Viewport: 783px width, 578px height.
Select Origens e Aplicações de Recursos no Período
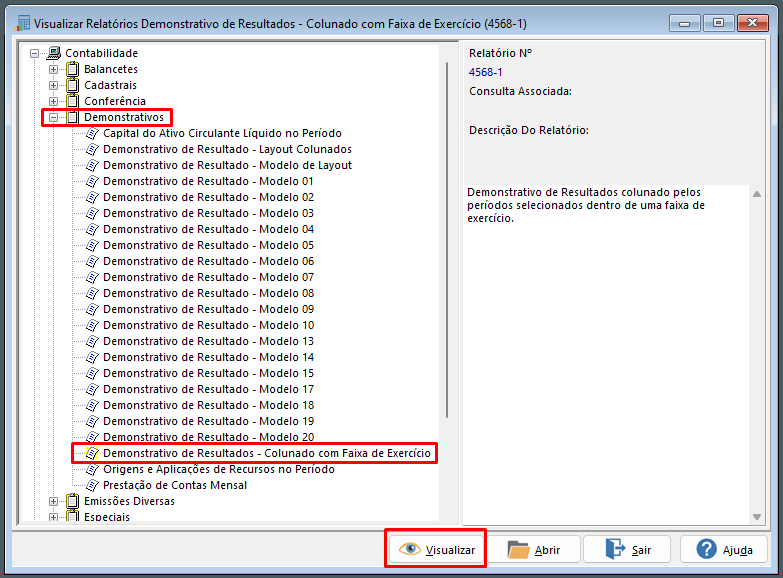219,469
